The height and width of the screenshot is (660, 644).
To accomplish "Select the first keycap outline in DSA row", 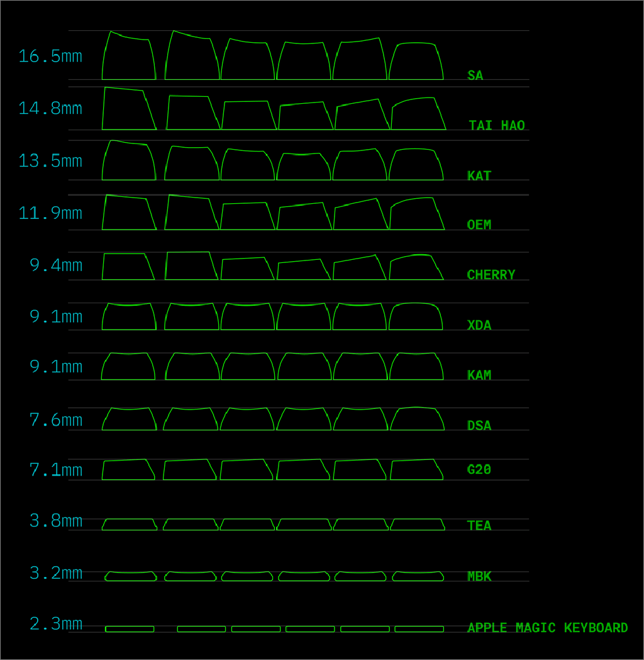I will tap(129, 419).
